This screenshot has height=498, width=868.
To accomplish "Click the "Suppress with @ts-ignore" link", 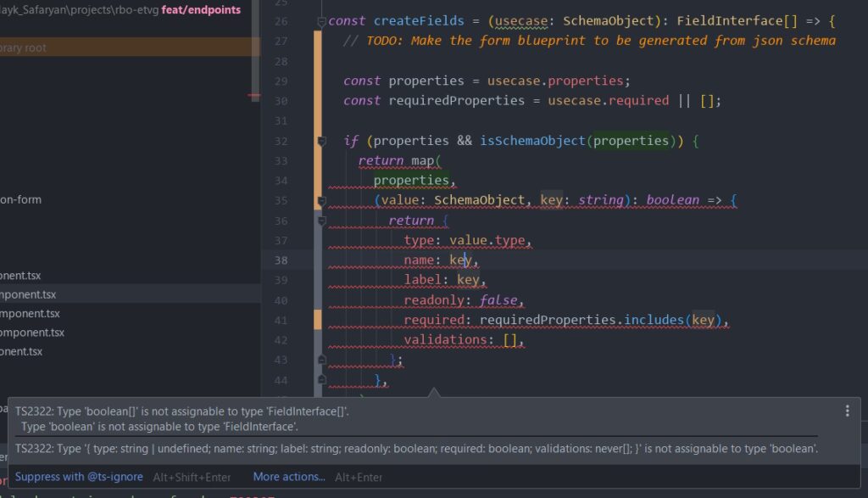I will click(x=79, y=477).
